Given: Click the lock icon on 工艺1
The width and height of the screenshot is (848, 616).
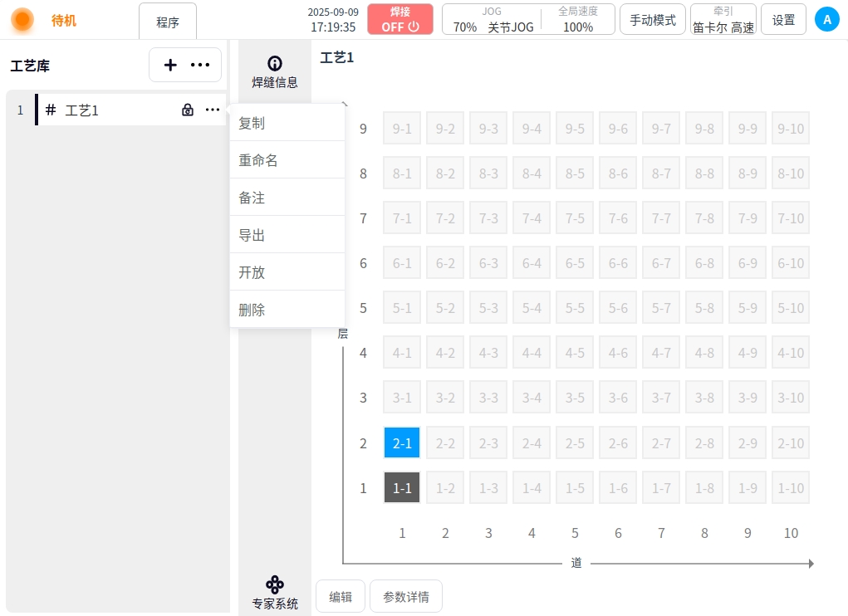Looking at the screenshot, I should click(x=188, y=110).
